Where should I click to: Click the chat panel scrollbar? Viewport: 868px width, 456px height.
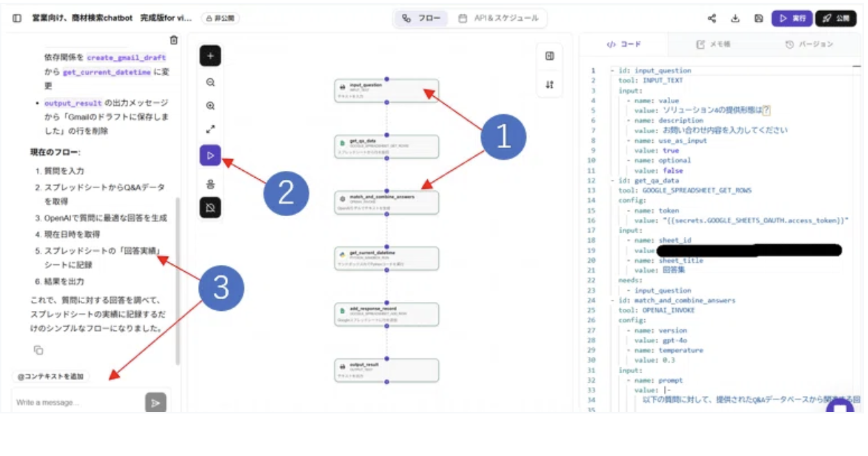(178, 280)
